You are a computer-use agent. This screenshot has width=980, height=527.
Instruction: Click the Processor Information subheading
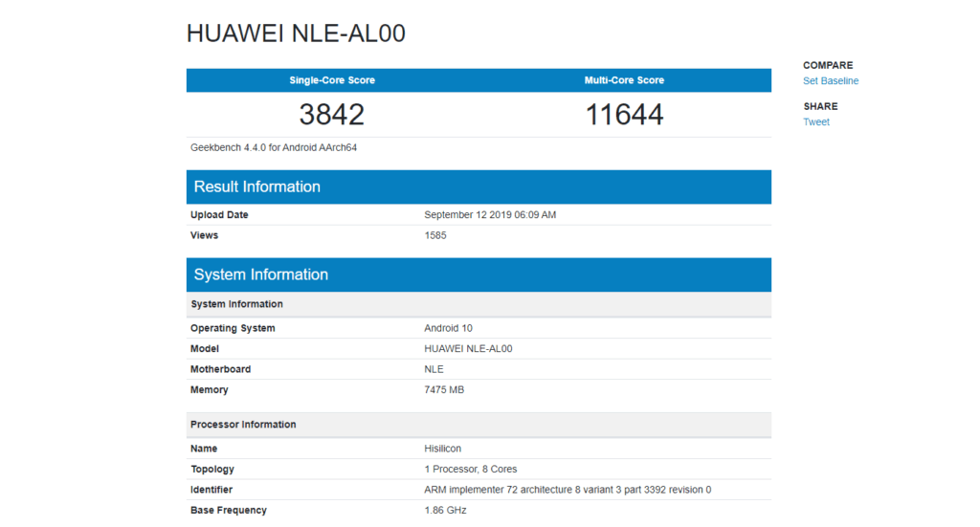[x=243, y=425]
